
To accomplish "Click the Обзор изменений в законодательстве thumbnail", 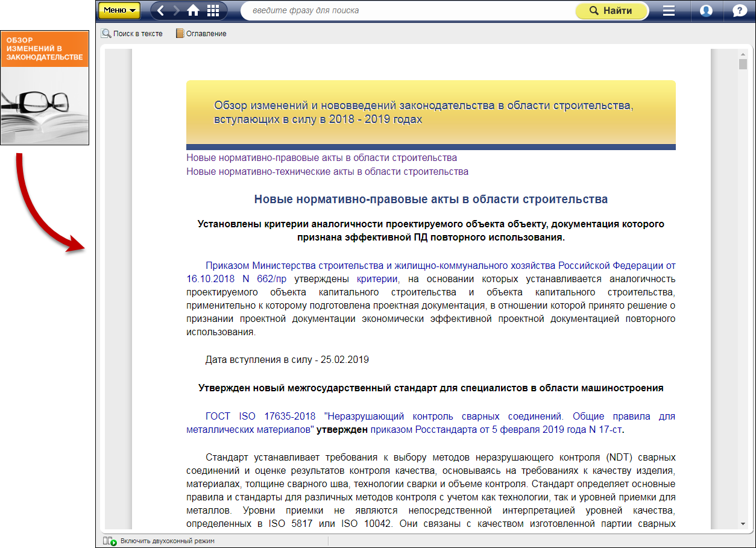I will (x=45, y=87).
